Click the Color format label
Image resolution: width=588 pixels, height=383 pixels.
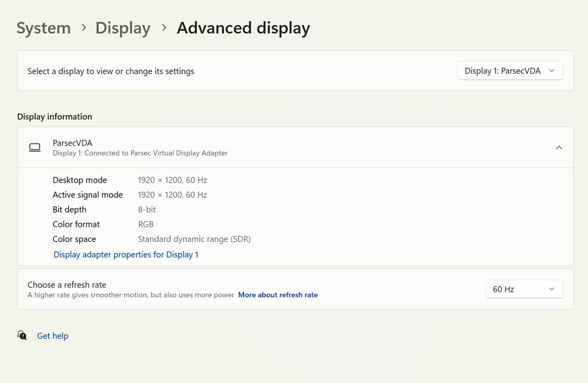pyautogui.click(x=76, y=224)
